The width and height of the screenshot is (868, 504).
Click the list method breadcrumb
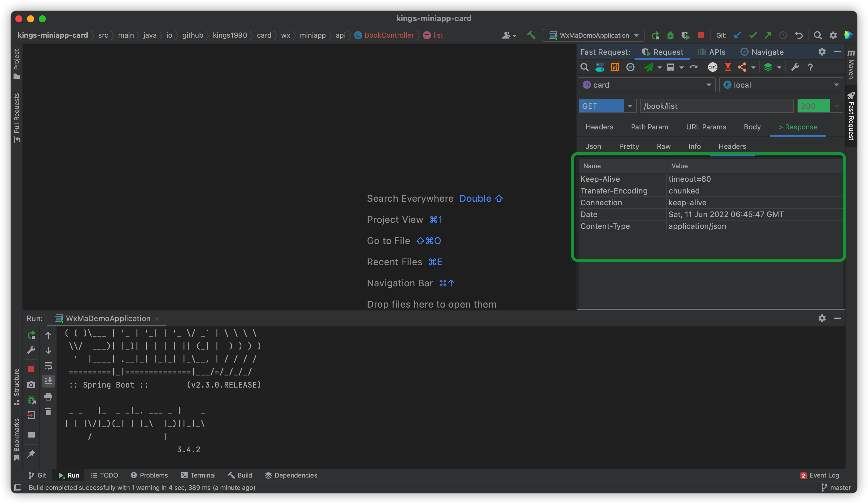pyautogui.click(x=433, y=35)
